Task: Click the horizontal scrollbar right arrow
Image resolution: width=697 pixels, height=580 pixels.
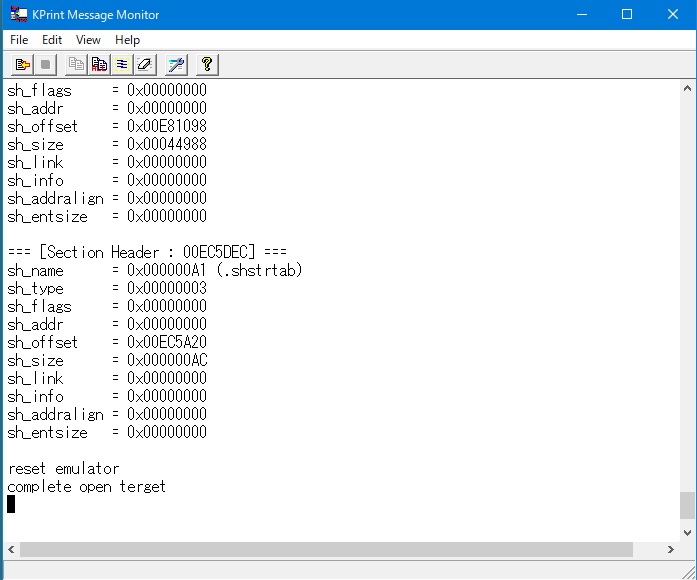Action: (x=671, y=550)
